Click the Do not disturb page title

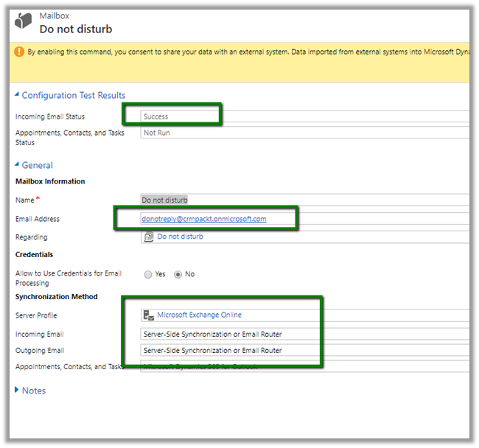point(75,29)
